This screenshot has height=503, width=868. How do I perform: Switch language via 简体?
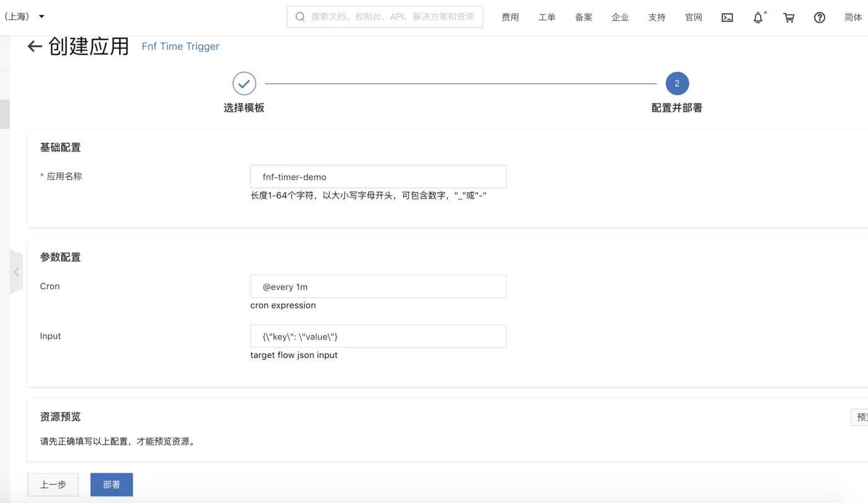click(854, 17)
